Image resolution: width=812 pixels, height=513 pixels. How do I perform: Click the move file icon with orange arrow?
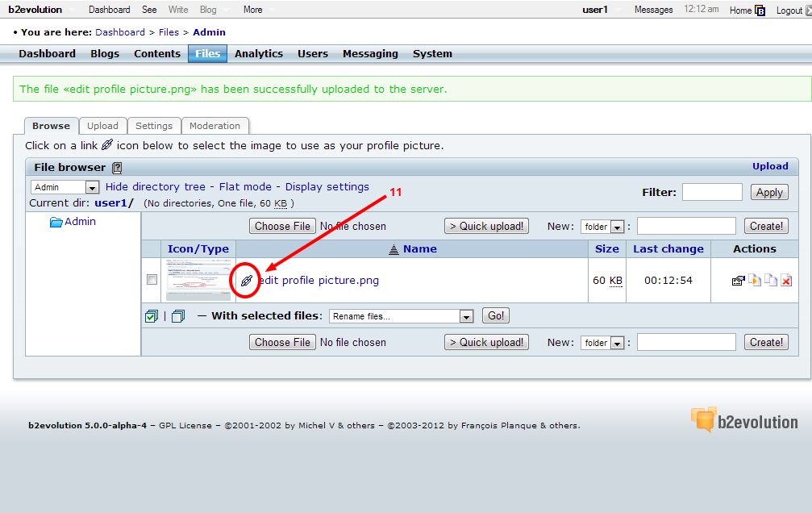click(x=755, y=280)
